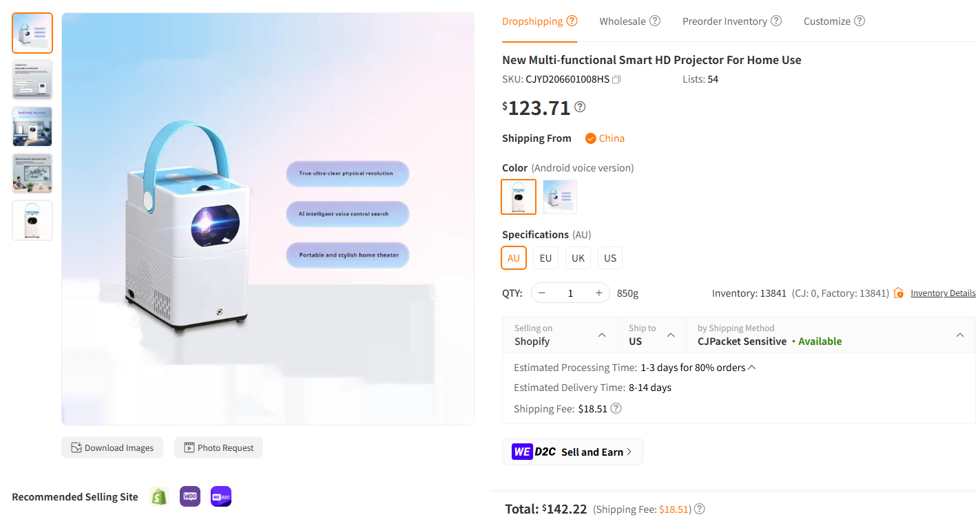980x517 pixels.
Task: Choose the US specification option
Action: (610, 258)
